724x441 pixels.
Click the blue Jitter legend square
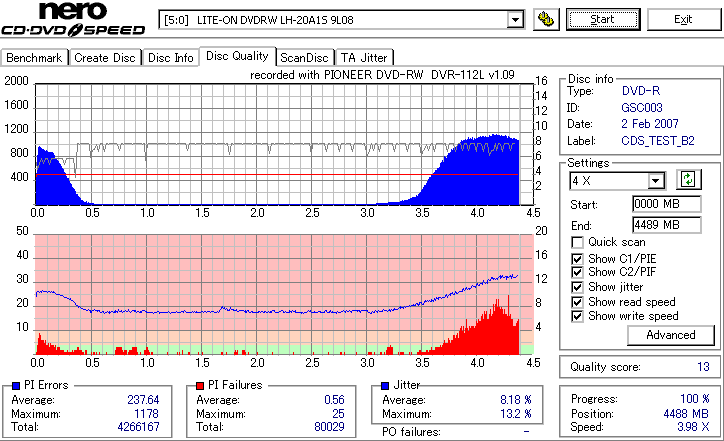pos(385,386)
